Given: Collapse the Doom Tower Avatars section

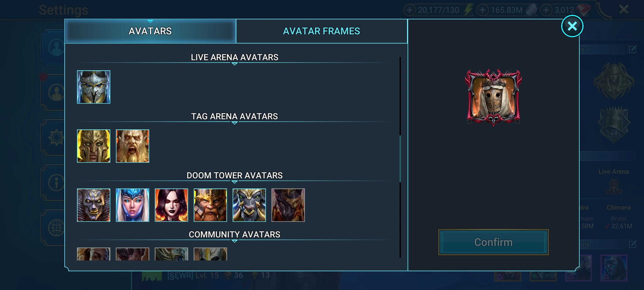Looking at the screenshot, I should [235, 182].
